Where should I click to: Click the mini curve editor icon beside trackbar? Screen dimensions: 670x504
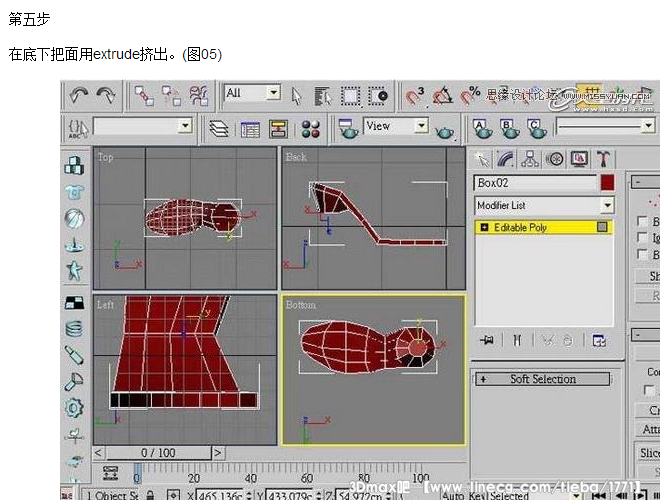click(110, 473)
